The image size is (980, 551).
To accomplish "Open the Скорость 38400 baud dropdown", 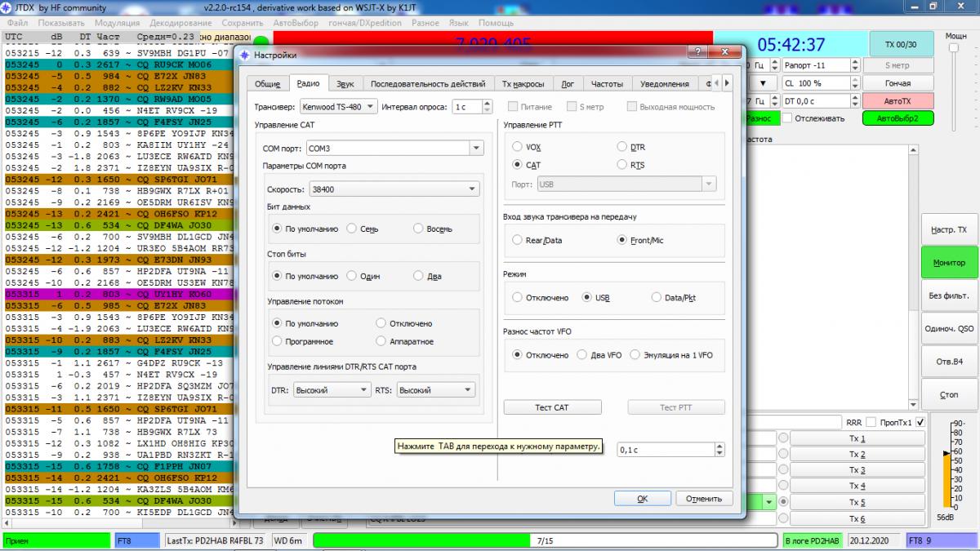I will tap(471, 189).
